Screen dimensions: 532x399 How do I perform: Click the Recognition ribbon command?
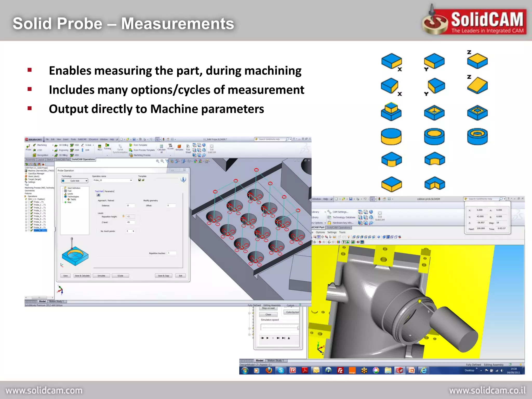click(41, 155)
